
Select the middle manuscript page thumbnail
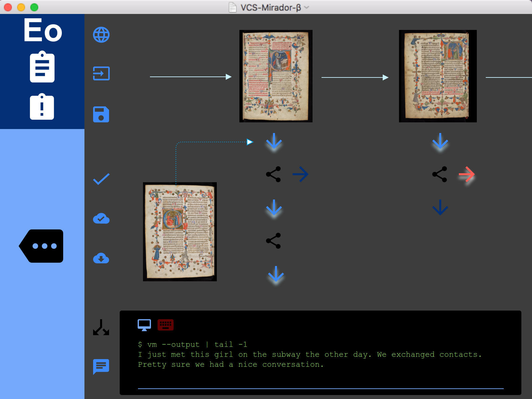(276, 76)
